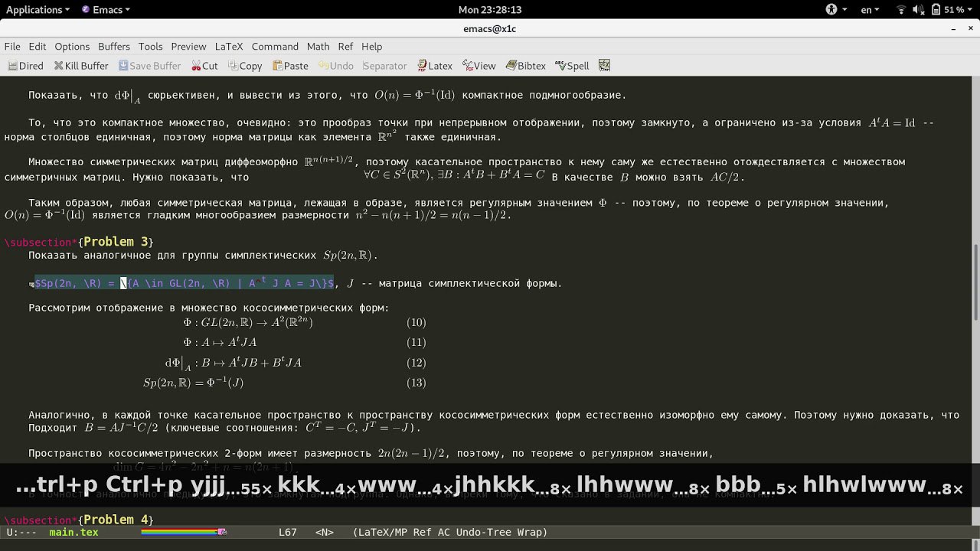Click main.tex buffer name in mode line
Image resolution: width=980 pixels, height=551 pixels.
(x=73, y=532)
